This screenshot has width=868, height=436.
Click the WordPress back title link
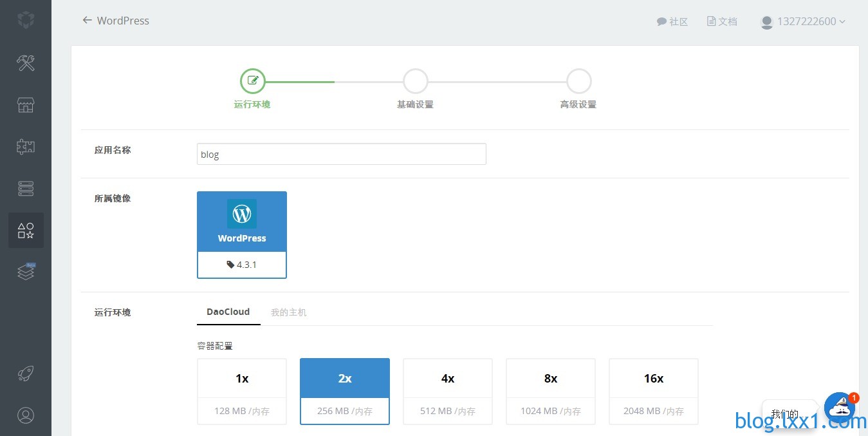(123, 21)
